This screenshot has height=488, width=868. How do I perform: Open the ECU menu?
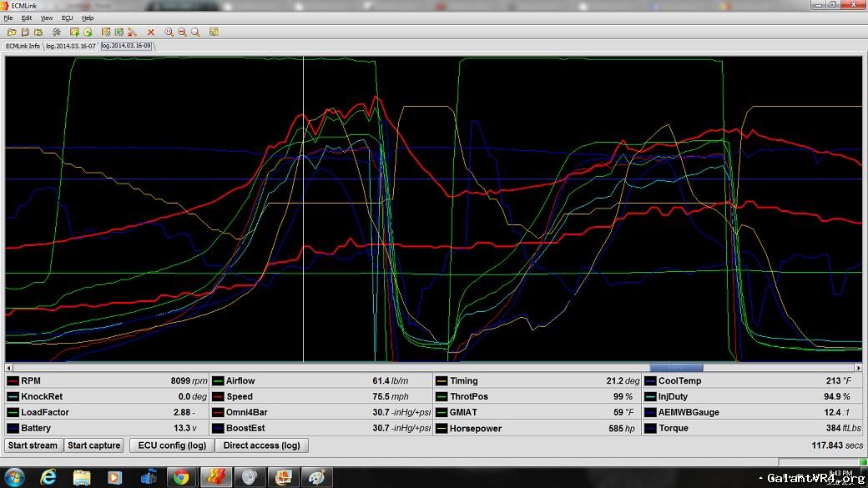point(67,18)
